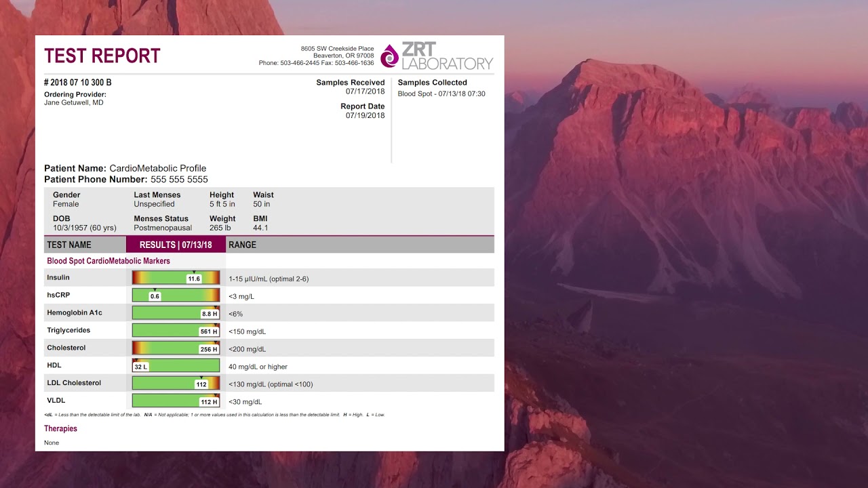This screenshot has height=488, width=868.
Task: Click patient phone number 555 555 5555
Action: coord(179,180)
